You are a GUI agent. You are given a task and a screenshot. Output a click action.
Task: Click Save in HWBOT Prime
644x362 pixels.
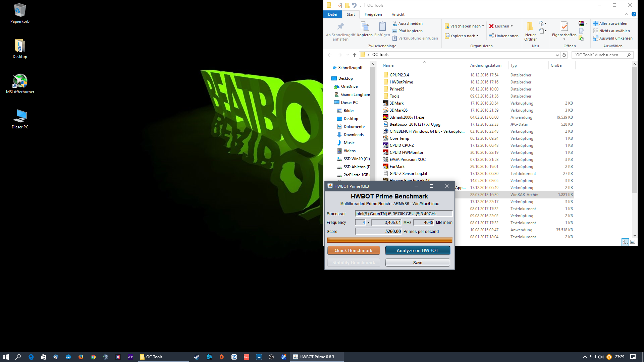(x=417, y=262)
